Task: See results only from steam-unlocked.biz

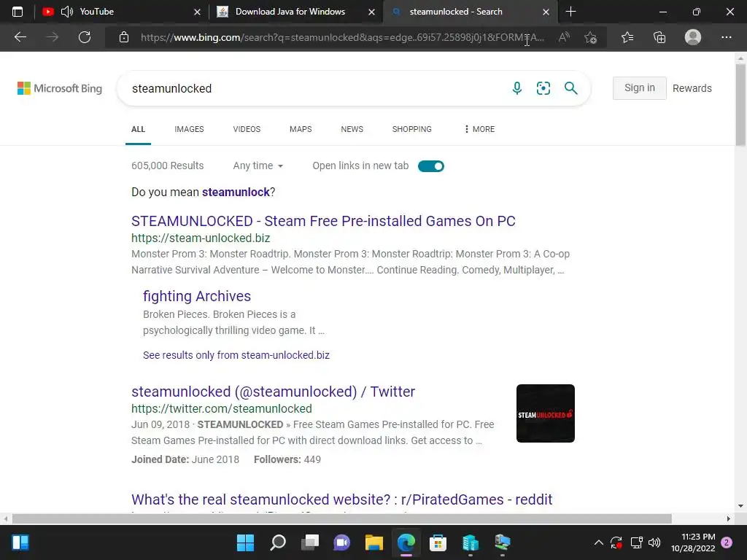Action: click(236, 355)
